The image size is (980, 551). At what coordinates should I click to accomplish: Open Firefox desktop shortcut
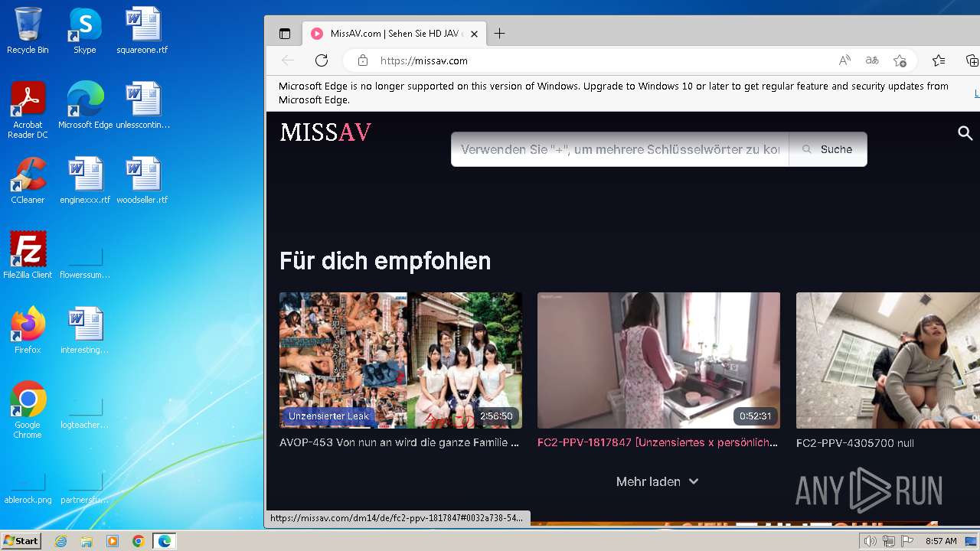point(28,330)
